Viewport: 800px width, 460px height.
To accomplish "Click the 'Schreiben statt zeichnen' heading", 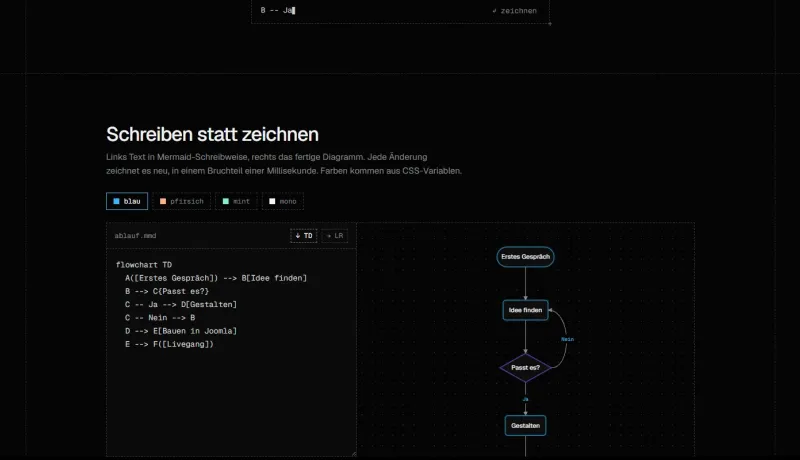I will coord(212,135).
